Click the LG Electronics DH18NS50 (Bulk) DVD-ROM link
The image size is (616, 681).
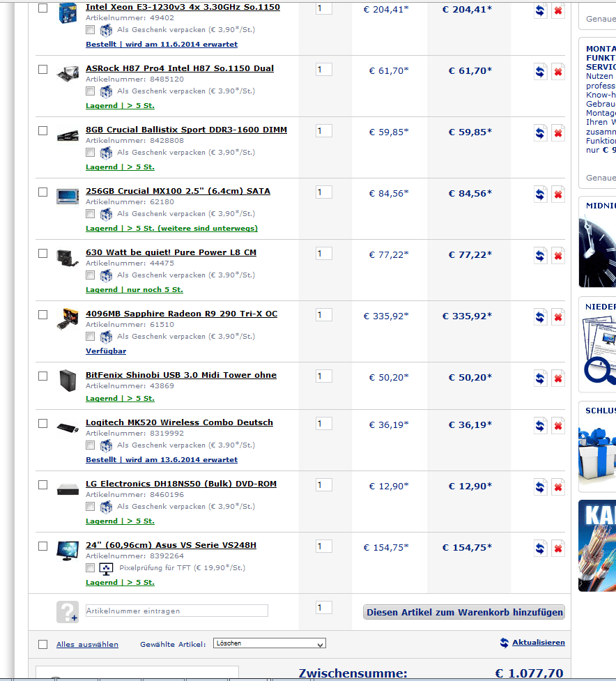click(x=181, y=484)
